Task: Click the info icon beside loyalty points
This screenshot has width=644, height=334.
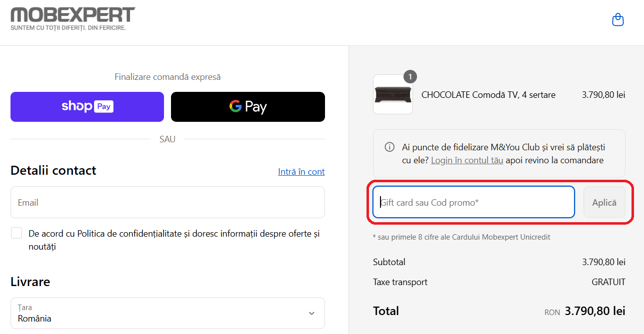Action: point(389,147)
